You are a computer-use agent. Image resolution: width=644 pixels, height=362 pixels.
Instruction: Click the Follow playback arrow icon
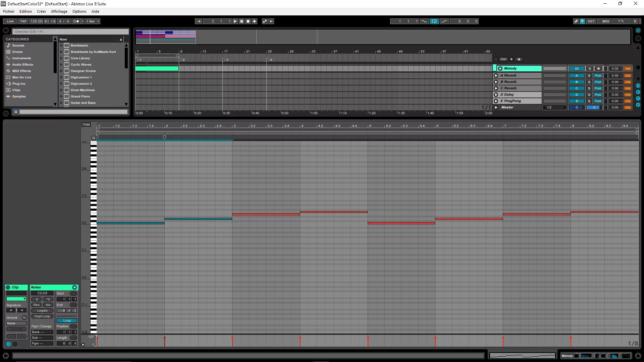pyautogui.click(x=199, y=21)
